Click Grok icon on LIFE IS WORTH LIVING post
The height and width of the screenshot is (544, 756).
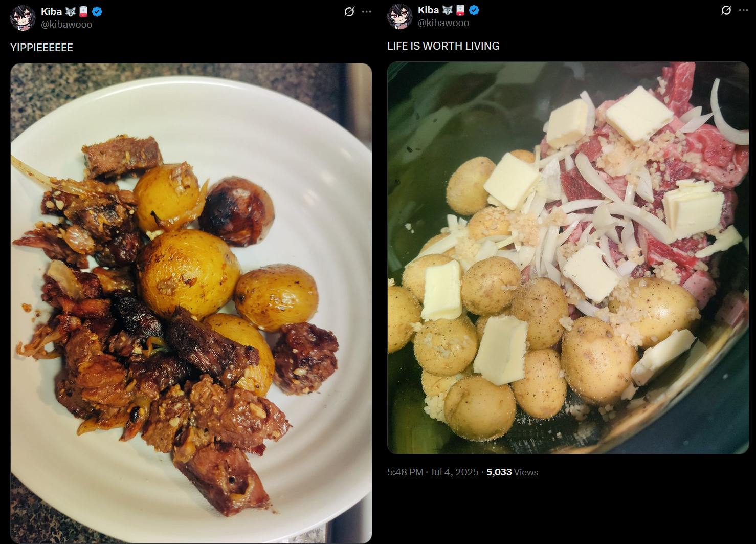click(x=726, y=10)
